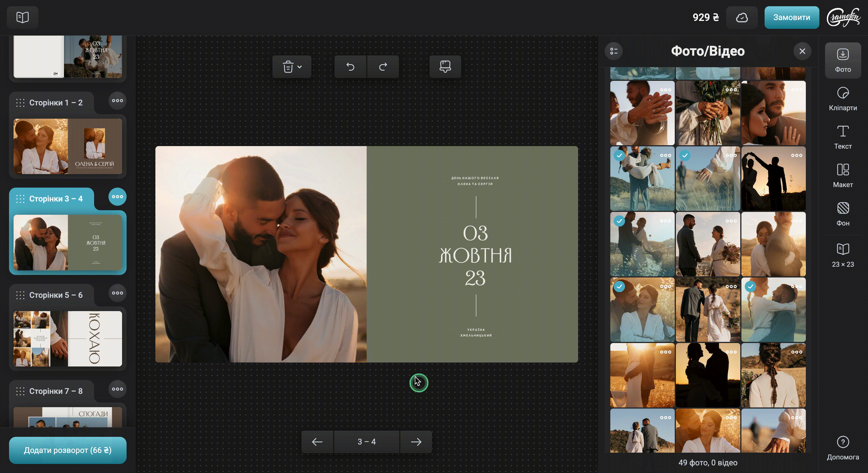Click the cloud save icon
The width and height of the screenshot is (868, 473).
click(x=742, y=18)
